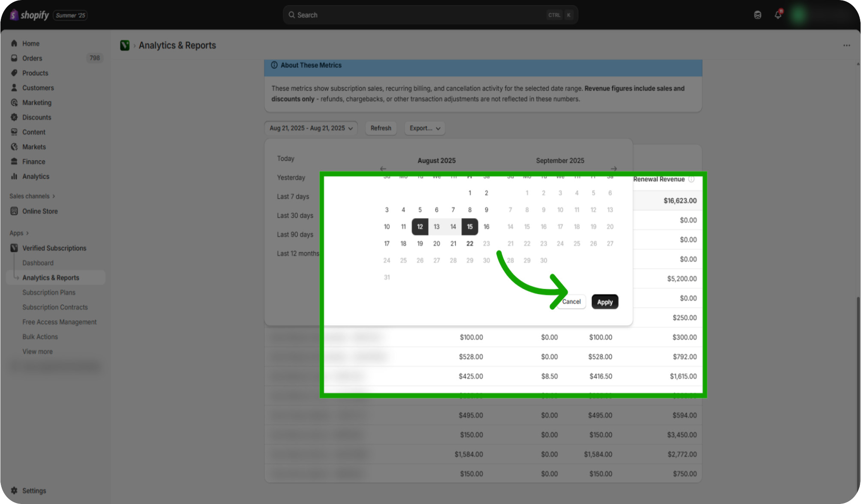
Task: Click the Search input field
Action: (x=430, y=15)
